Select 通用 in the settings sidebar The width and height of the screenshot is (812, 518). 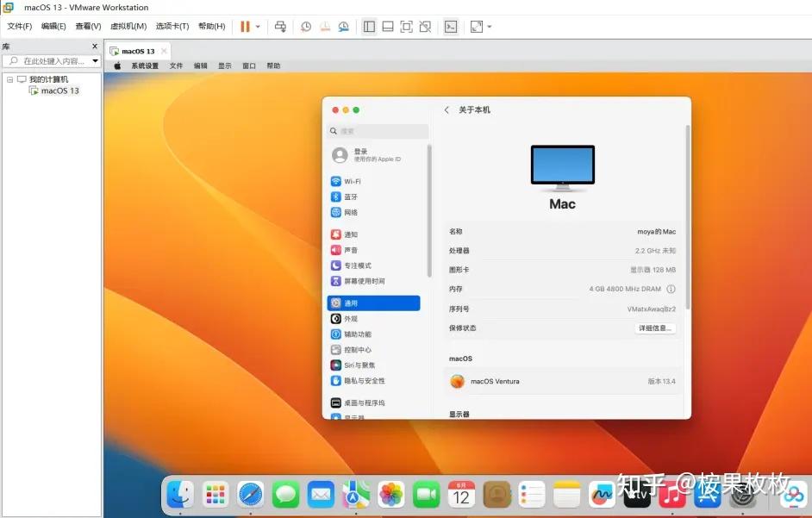point(374,303)
